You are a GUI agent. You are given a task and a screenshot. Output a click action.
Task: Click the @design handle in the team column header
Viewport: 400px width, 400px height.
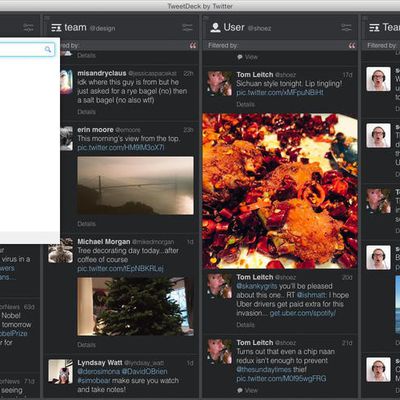[x=102, y=29]
